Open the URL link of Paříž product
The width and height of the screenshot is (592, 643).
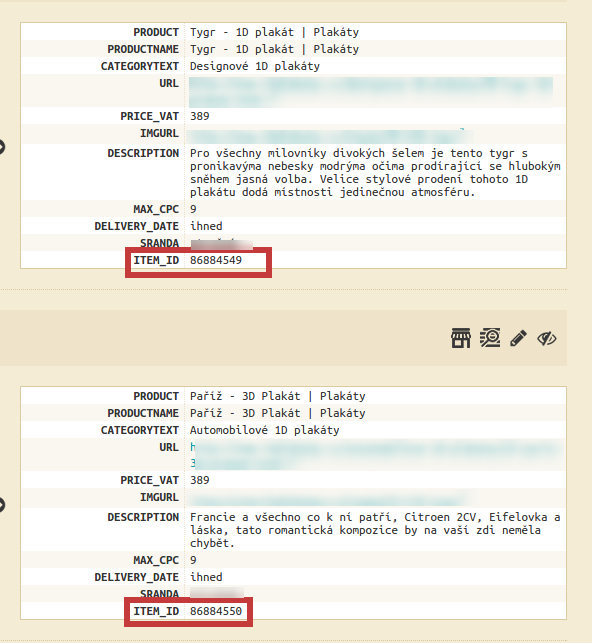(x=376, y=454)
